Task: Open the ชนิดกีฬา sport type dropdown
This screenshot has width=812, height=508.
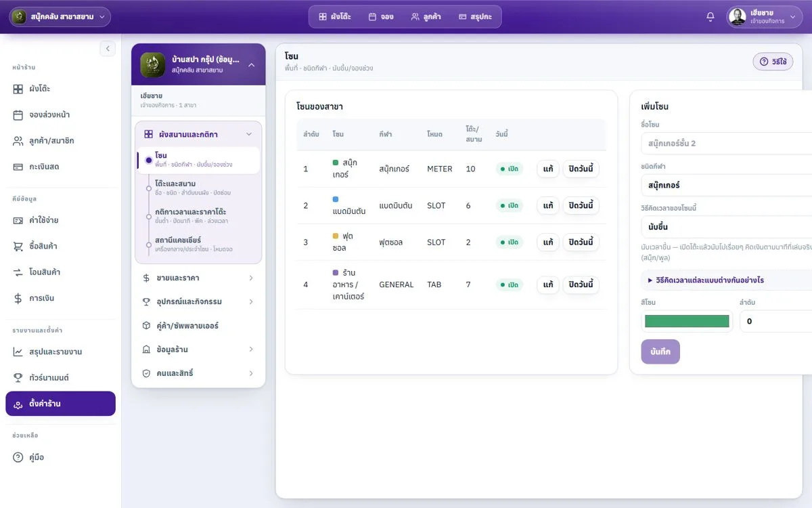Action: coord(727,185)
